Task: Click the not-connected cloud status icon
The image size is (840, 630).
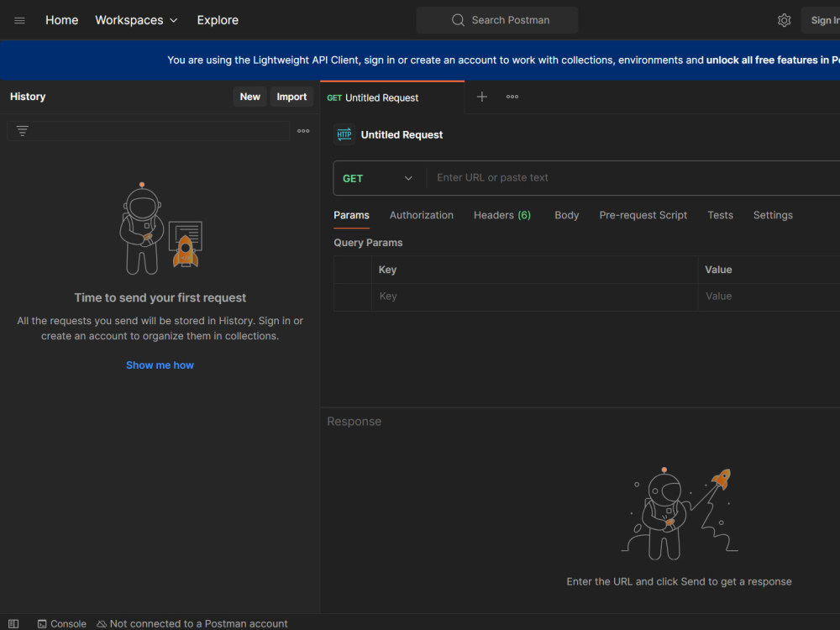Action: 102,623
